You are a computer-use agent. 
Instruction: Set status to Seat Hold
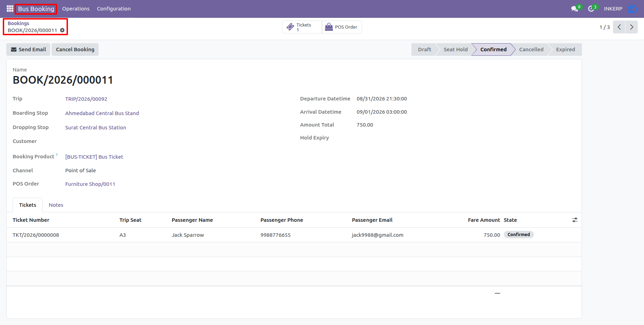pyautogui.click(x=455, y=50)
